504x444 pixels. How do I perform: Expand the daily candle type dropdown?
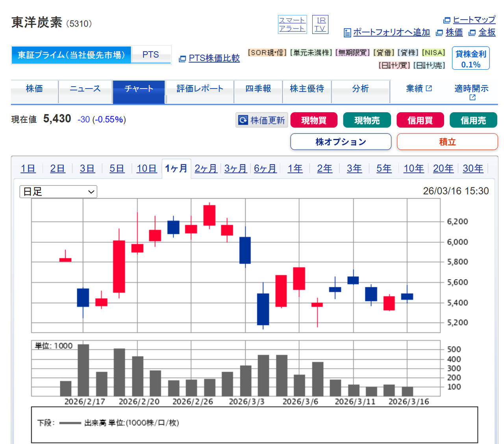click(58, 192)
